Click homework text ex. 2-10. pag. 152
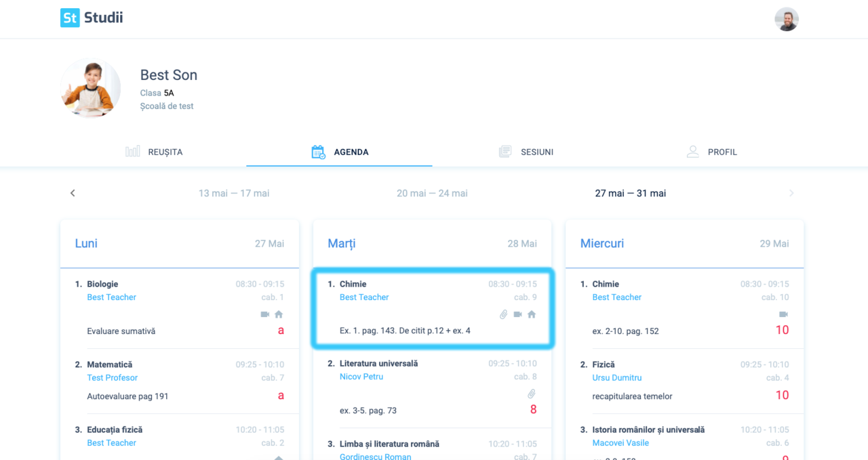 625,331
